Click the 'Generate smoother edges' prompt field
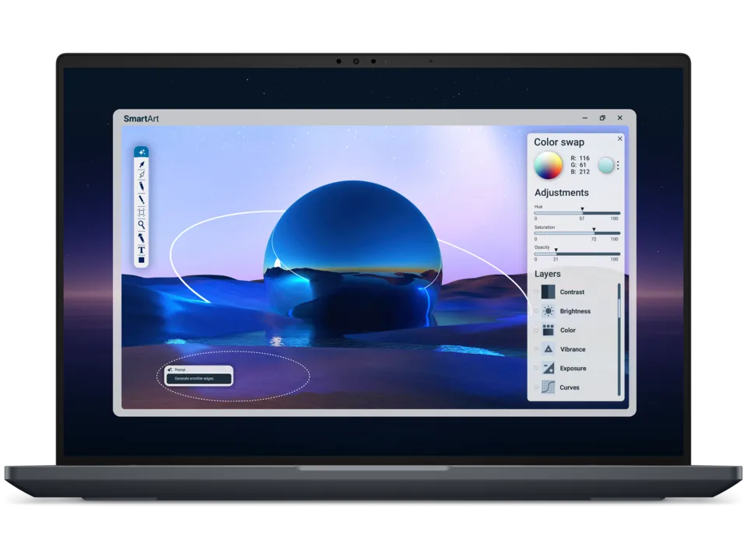 point(198,379)
